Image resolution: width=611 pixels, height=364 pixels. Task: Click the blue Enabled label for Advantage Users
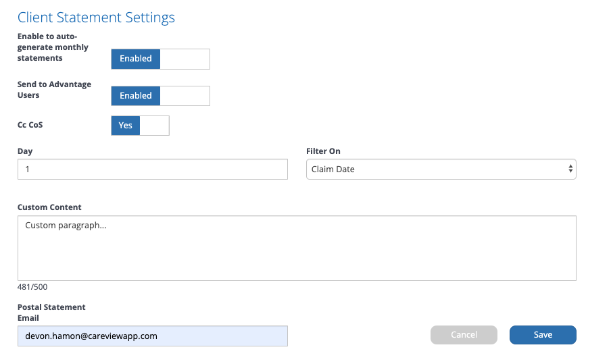pos(136,96)
